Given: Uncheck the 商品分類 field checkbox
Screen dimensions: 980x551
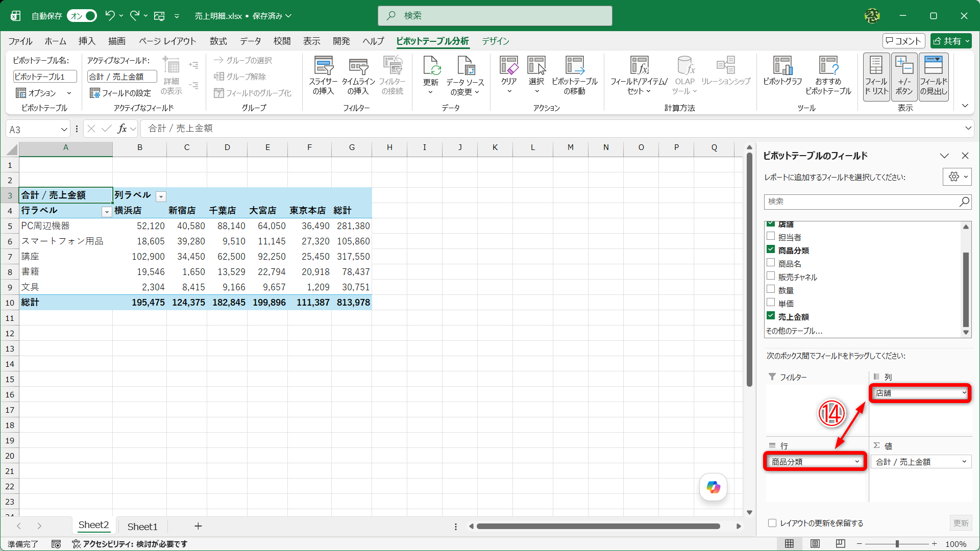Looking at the screenshot, I should coord(771,249).
